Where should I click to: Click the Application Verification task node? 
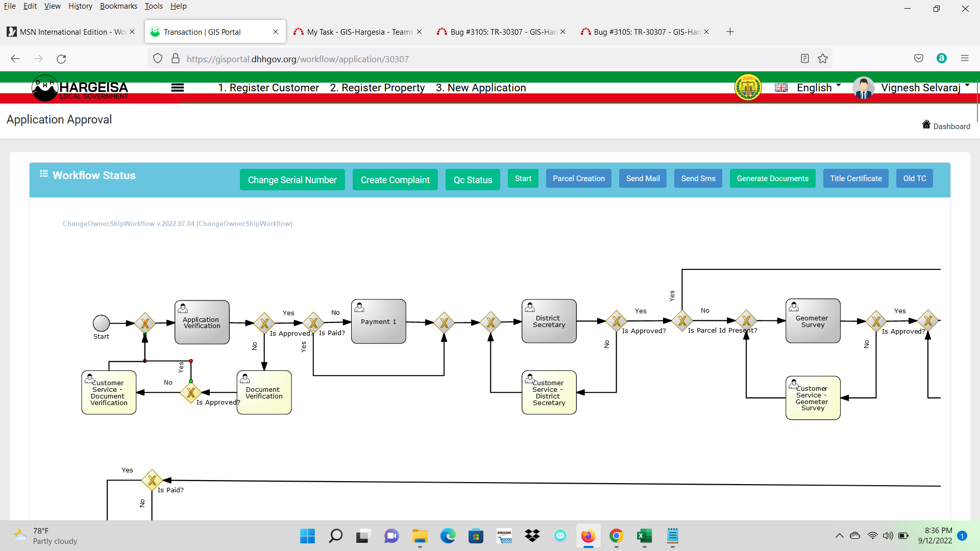pos(202,322)
